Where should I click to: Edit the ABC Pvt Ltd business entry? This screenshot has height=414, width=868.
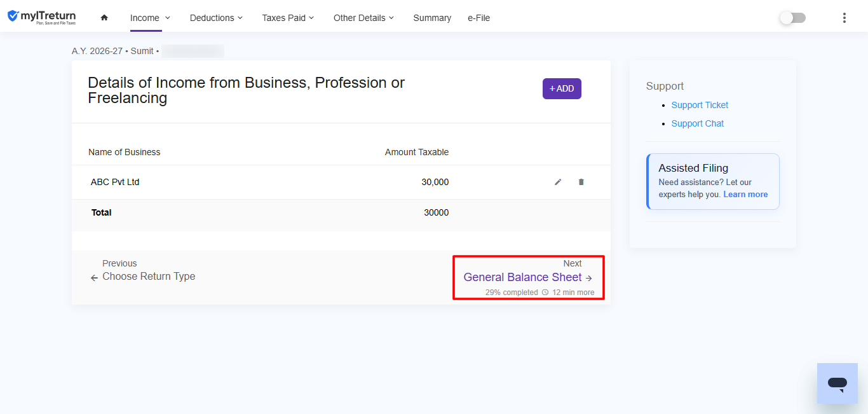pos(558,182)
